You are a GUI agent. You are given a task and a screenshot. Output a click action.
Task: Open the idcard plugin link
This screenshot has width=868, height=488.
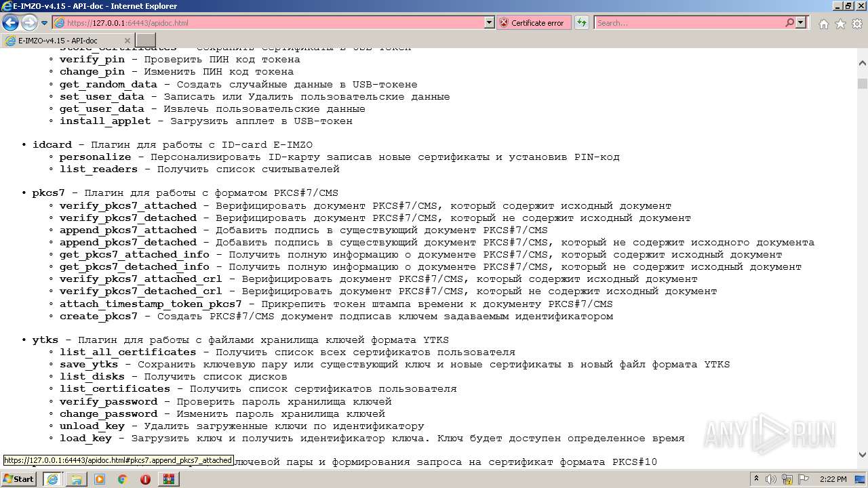[52, 145]
